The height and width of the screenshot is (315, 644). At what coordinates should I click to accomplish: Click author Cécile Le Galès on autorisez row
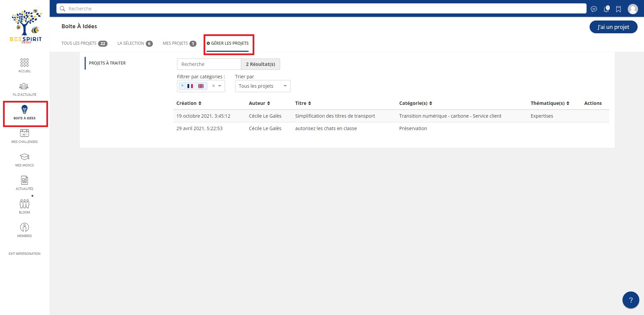pos(265,128)
